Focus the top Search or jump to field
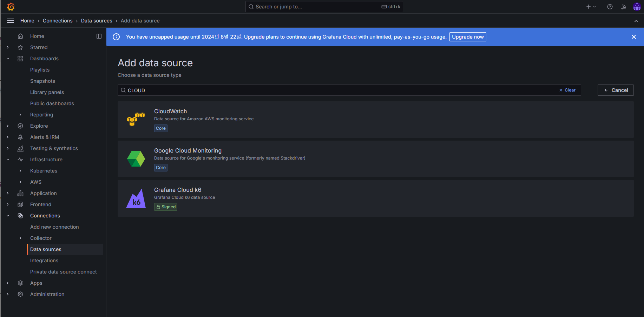 tap(324, 7)
